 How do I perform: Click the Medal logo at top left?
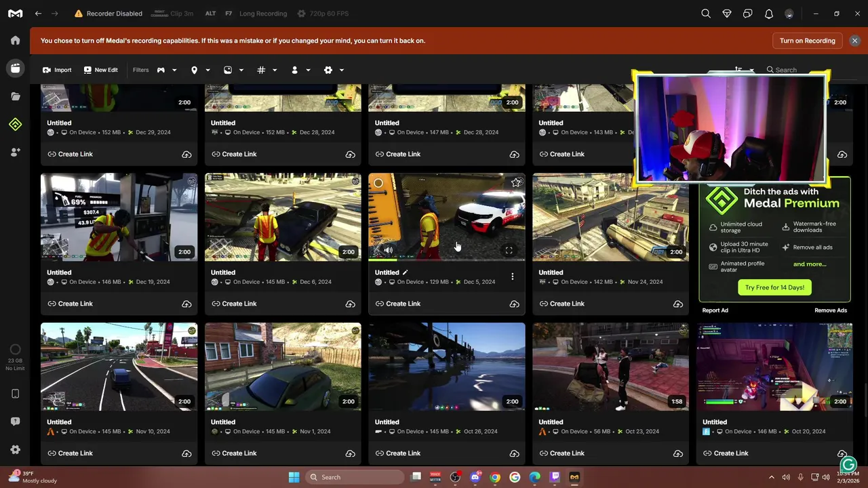click(x=15, y=14)
